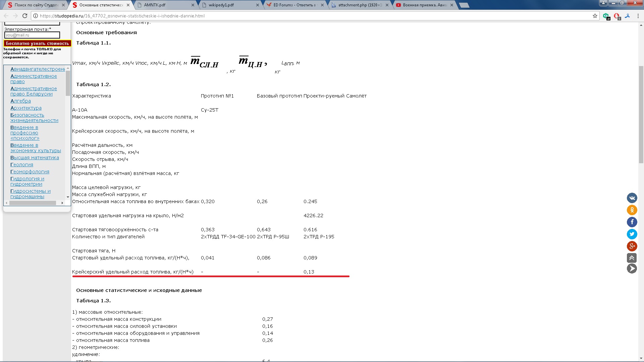
Task: Click the address bar URL
Action: (122, 16)
